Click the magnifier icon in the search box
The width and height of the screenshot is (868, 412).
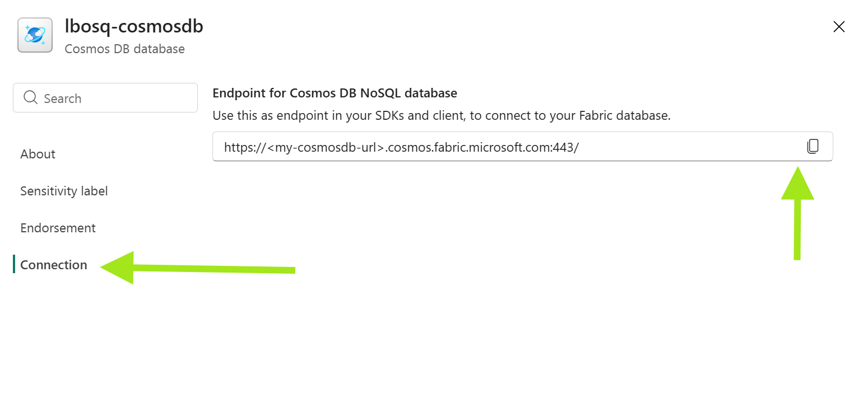30,98
